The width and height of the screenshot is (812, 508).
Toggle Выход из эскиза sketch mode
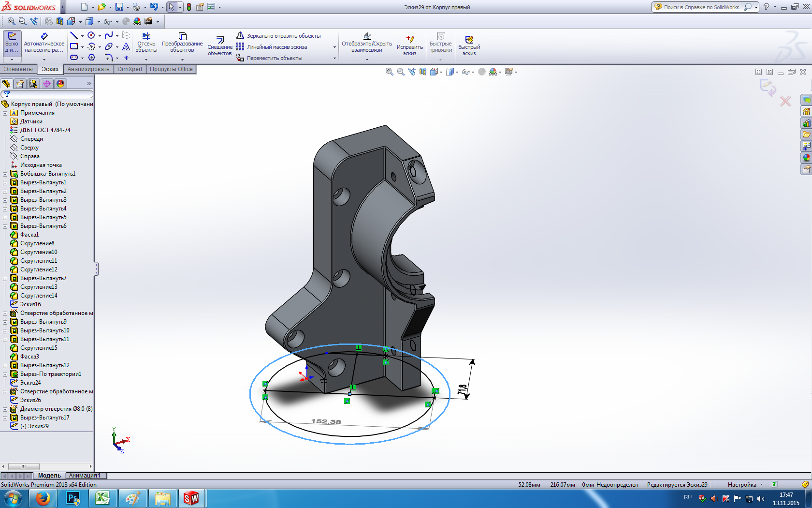(12, 43)
